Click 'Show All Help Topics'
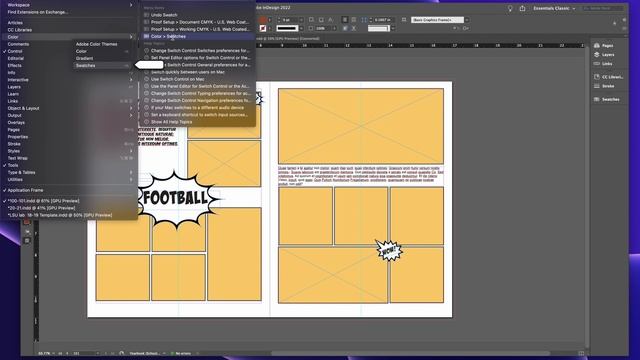 pos(171,122)
